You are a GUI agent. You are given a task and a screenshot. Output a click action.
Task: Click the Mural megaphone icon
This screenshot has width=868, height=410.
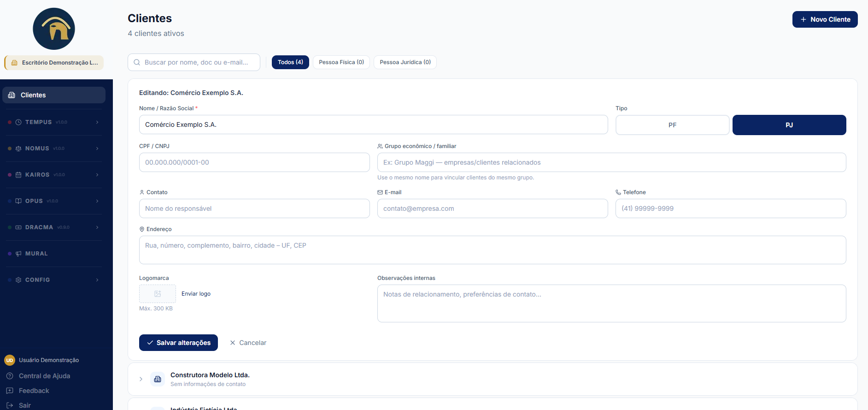point(18,254)
